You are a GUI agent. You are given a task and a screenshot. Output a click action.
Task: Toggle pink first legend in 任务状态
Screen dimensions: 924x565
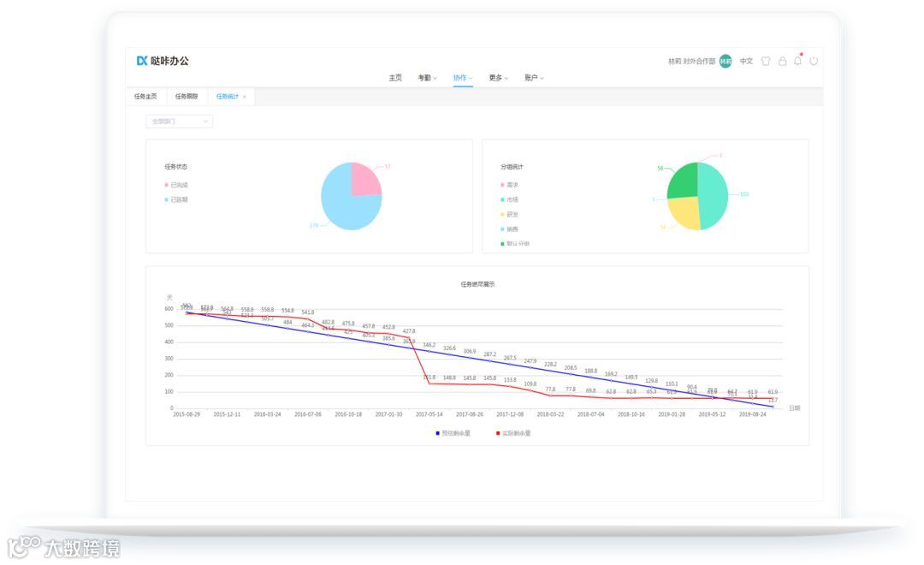coord(176,185)
